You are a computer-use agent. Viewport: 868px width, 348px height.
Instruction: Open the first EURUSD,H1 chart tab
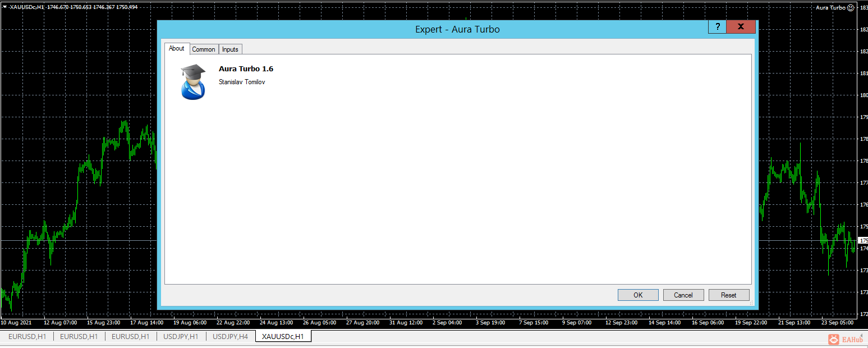coord(27,337)
